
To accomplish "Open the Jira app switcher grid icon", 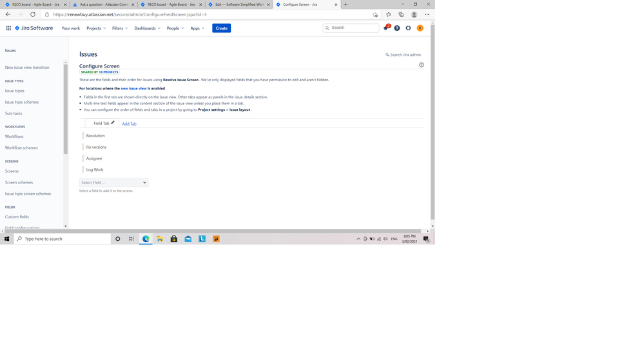I will 8,28.
